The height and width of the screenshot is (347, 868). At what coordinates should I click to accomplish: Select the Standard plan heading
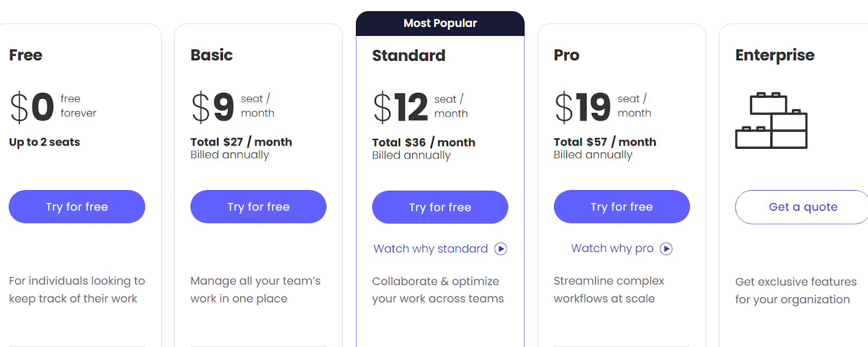(409, 55)
